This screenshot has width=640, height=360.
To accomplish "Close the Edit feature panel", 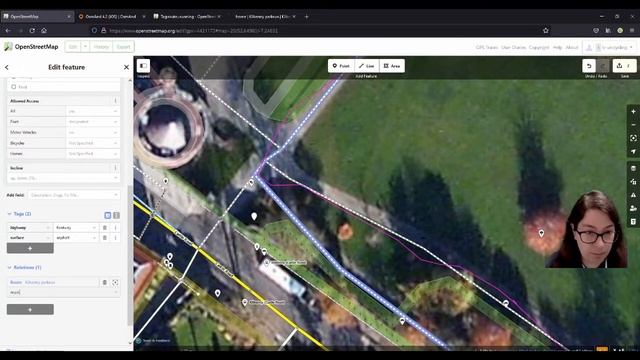I will pyautogui.click(x=126, y=67).
